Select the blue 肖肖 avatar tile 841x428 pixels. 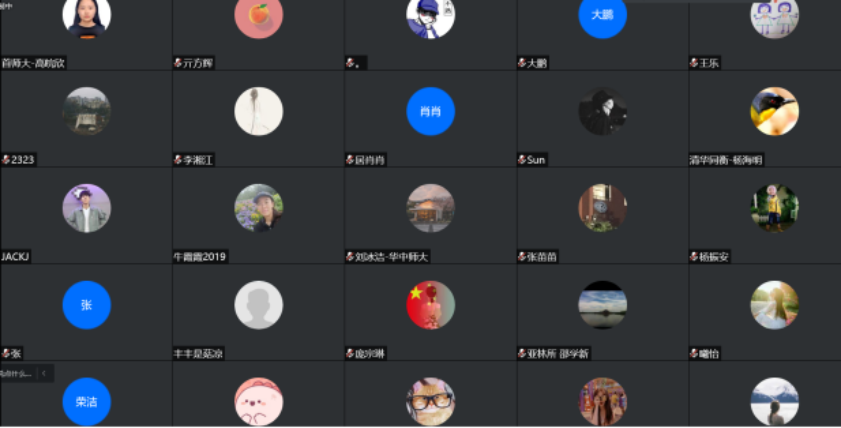point(431,111)
